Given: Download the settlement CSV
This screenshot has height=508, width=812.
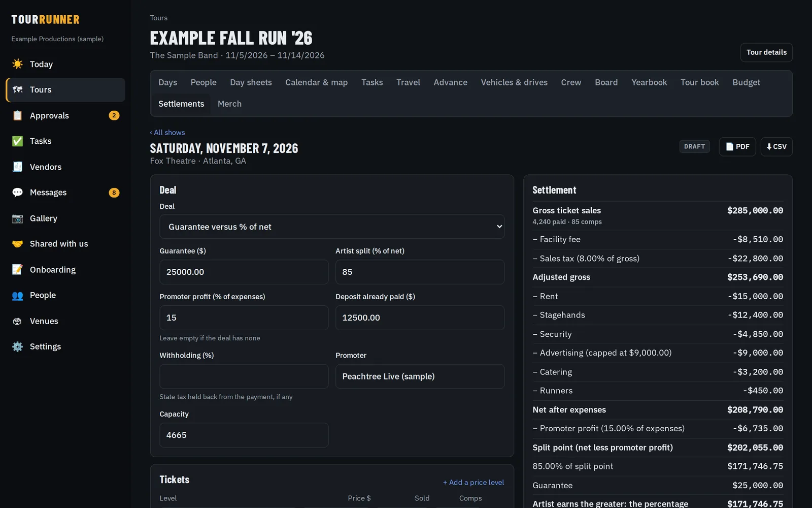Looking at the screenshot, I should (x=776, y=147).
